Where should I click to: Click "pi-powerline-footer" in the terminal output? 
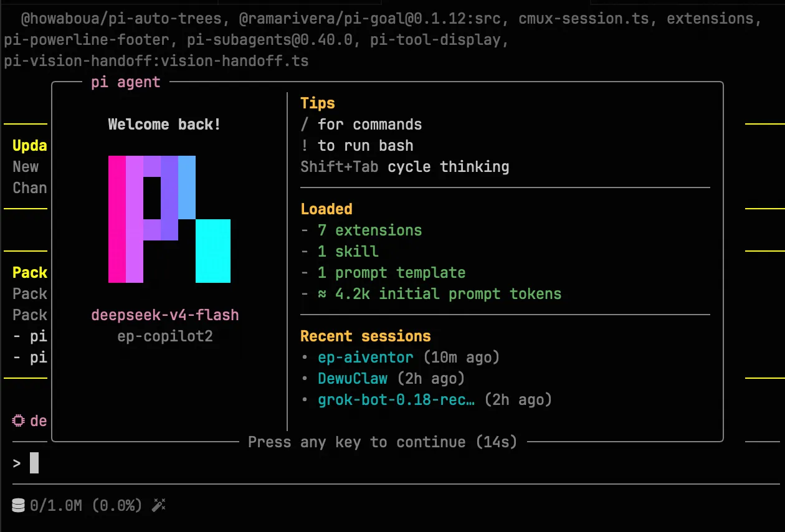(86, 40)
